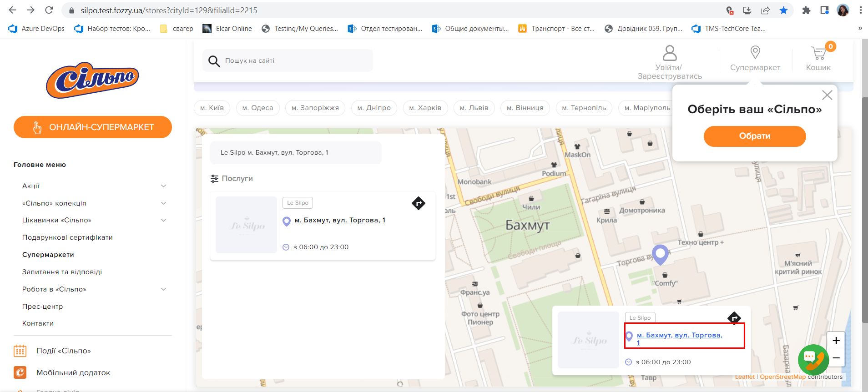868x392 pixels.
Task: Open the Увійти/Зареєструватись user icon
Action: (x=670, y=53)
